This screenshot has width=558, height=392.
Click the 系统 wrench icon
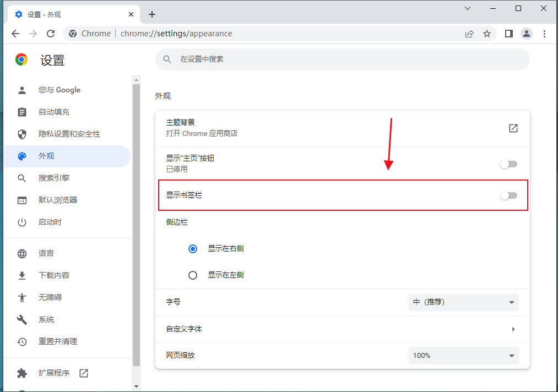pos(22,319)
